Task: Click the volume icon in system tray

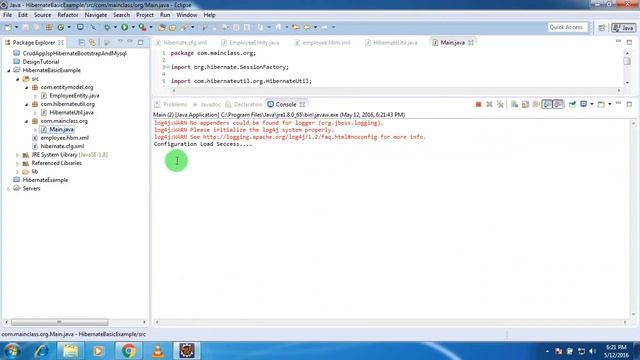Action: tap(593, 351)
